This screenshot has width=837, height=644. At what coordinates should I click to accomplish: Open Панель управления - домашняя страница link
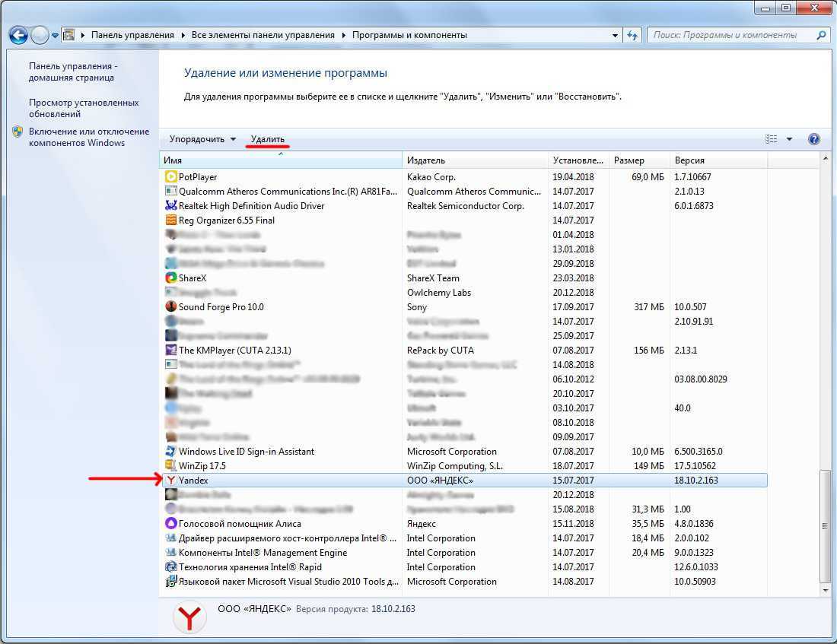72,71
